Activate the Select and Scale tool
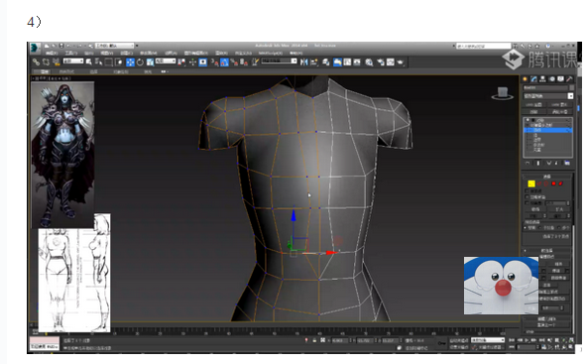588x364 pixels. [150, 61]
